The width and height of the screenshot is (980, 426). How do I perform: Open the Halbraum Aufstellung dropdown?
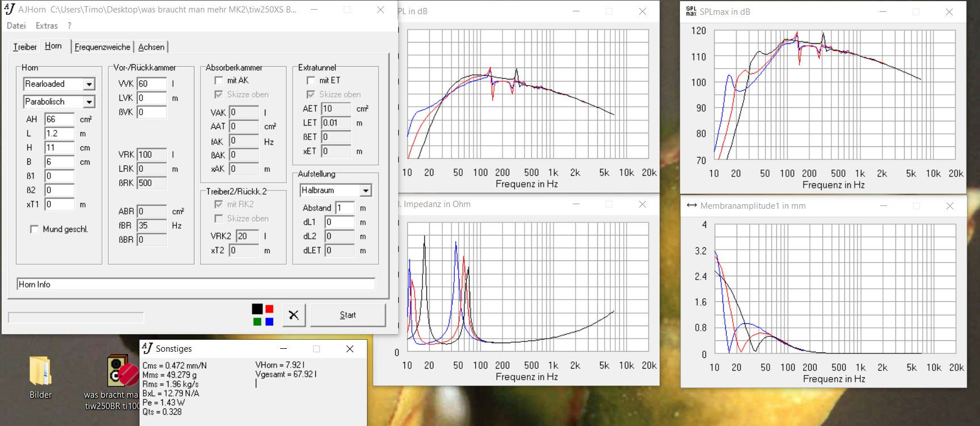366,191
